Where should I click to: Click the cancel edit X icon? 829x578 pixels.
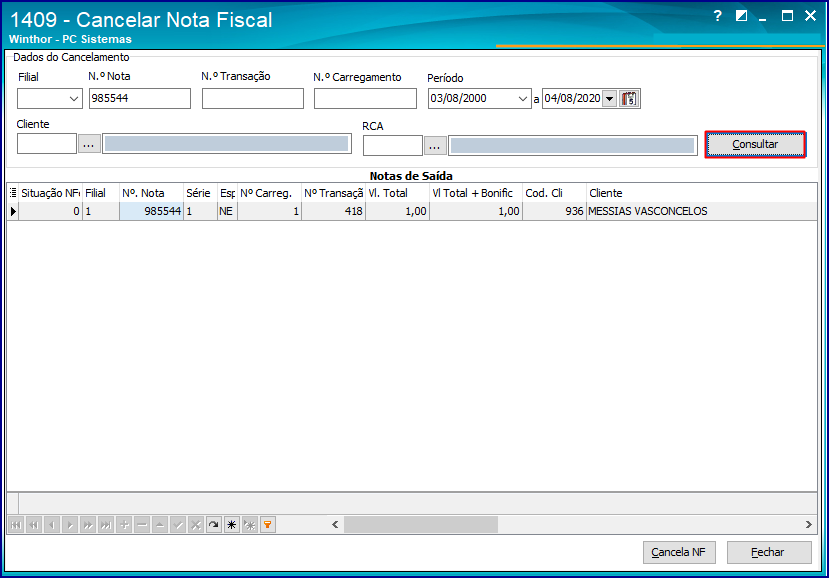point(196,525)
